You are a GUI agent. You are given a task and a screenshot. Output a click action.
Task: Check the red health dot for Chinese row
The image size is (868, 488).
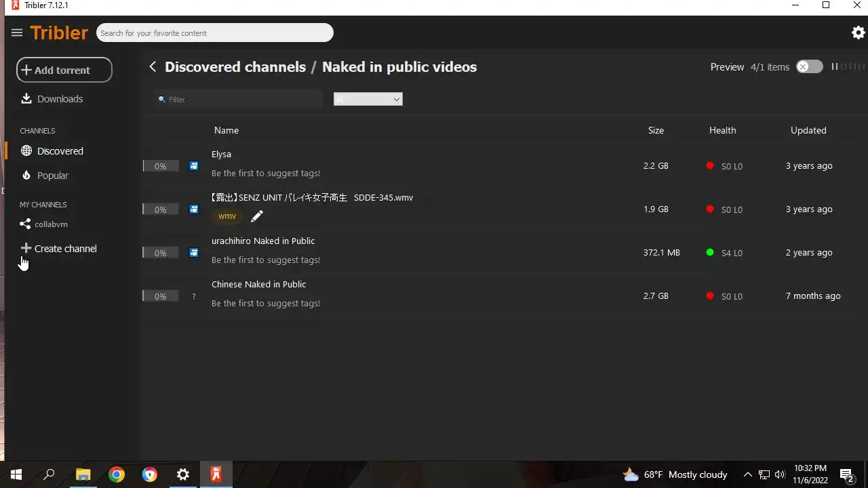(x=710, y=296)
